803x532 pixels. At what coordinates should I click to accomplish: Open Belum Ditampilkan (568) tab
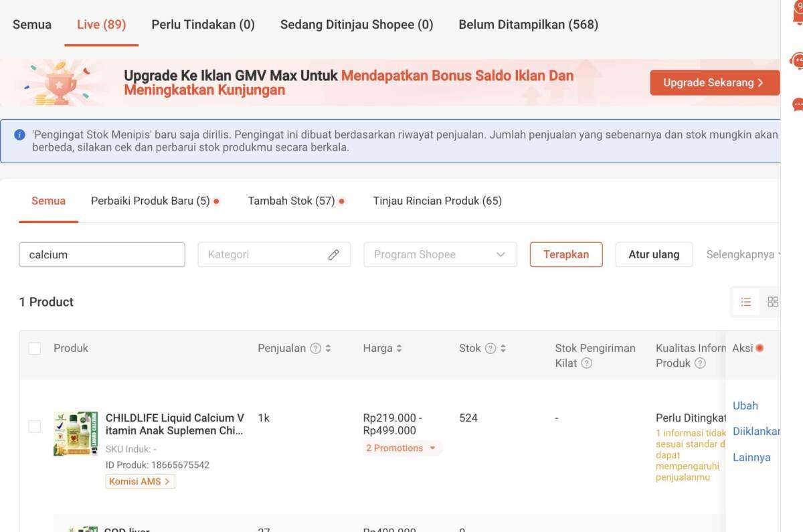point(529,25)
